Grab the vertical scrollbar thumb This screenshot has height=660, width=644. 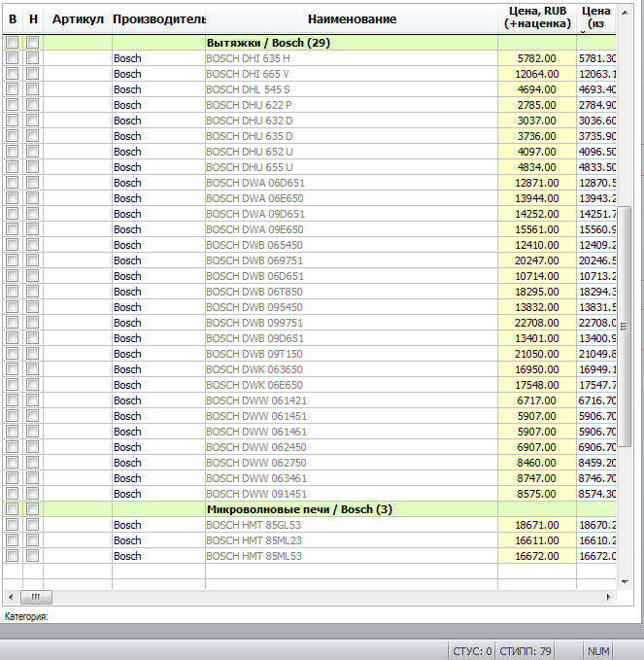[x=625, y=327]
